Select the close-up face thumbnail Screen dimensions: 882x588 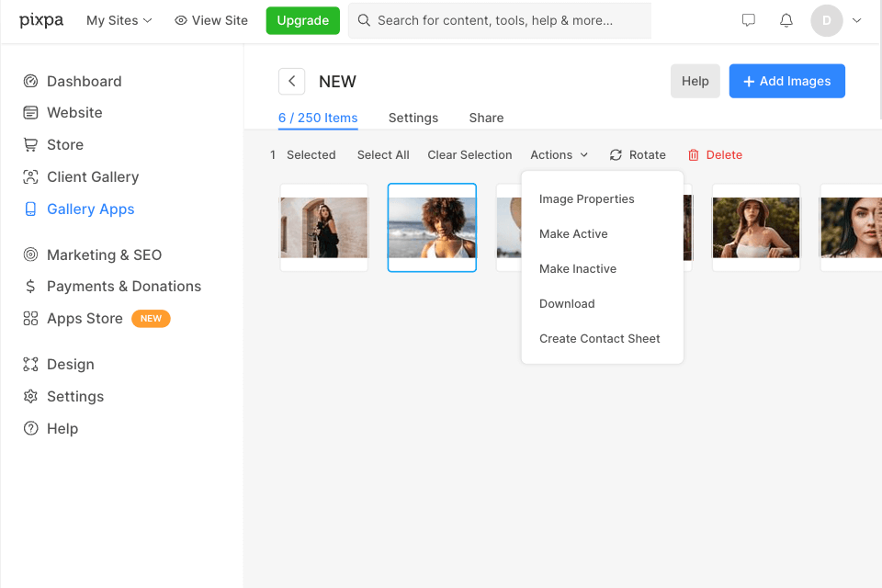tap(851, 227)
